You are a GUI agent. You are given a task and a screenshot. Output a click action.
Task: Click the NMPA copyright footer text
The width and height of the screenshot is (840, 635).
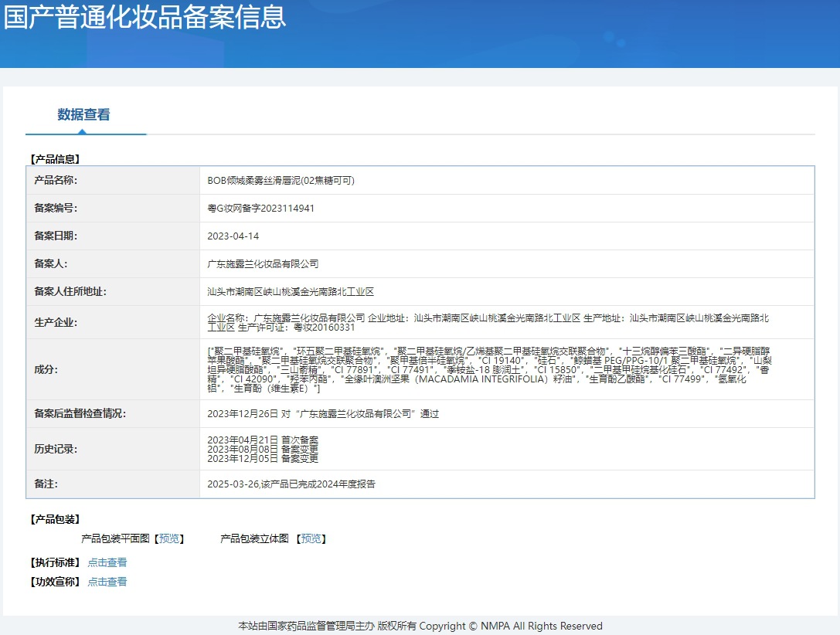(420, 626)
